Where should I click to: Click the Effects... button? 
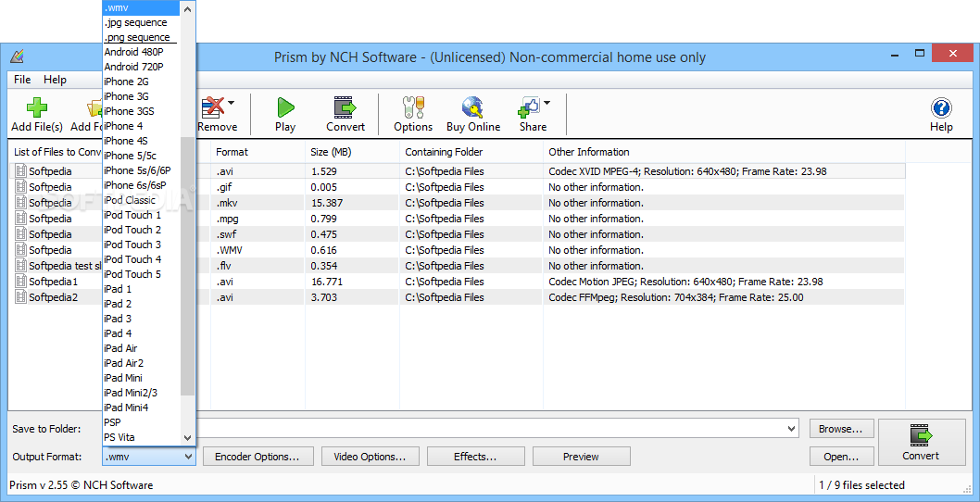[x=475, y=457]
